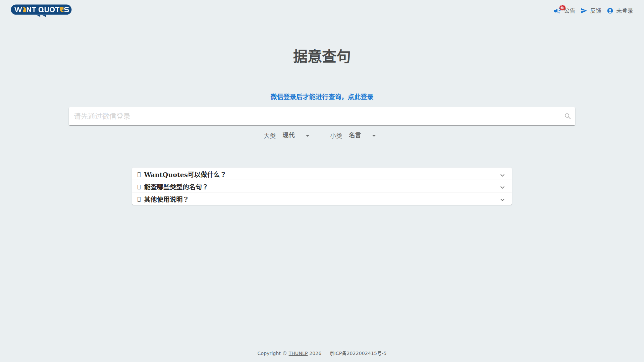This screenshot has width=644, height=362.
Task: Click the WeChat login prompt link
Action: coord(322,97)
